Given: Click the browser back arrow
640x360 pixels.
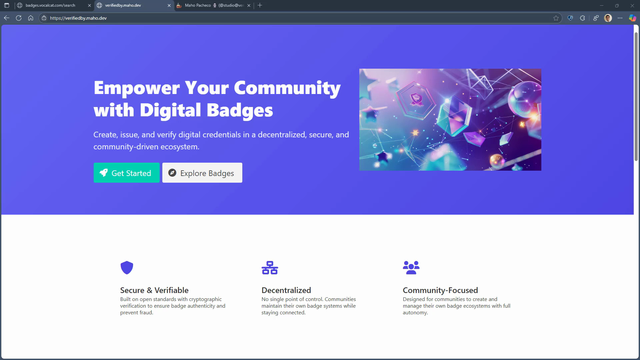Looking at the screenshot, I should (x=7, y=18).
